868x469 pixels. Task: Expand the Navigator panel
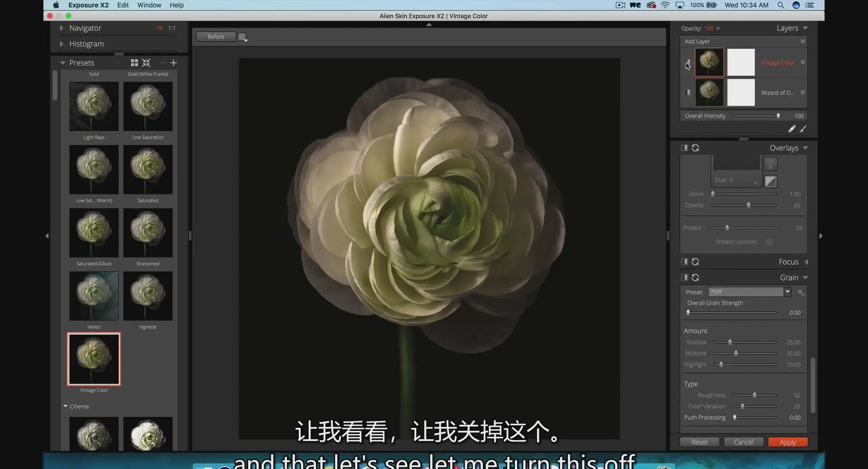[61, 28]
